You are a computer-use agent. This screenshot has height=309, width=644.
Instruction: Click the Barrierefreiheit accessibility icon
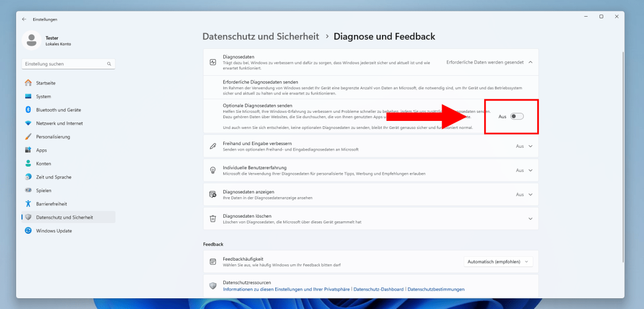pyautogui.click(x=28, y=204)
